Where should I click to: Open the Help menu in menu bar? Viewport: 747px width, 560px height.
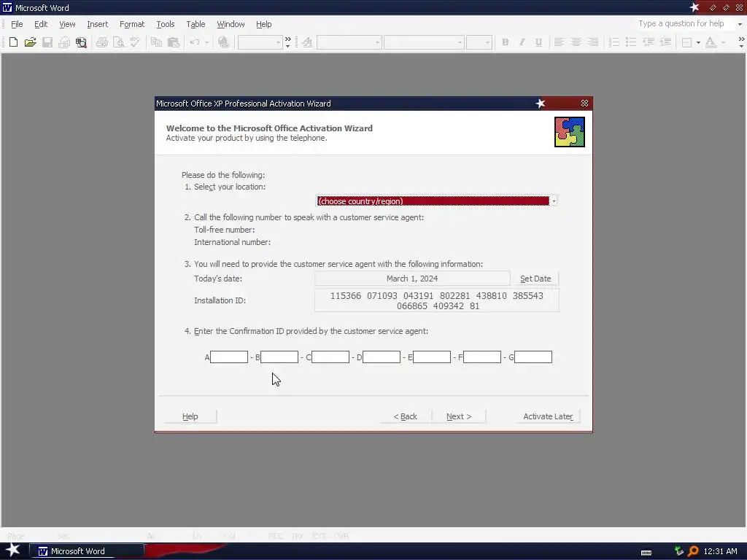tap(263, 24)
